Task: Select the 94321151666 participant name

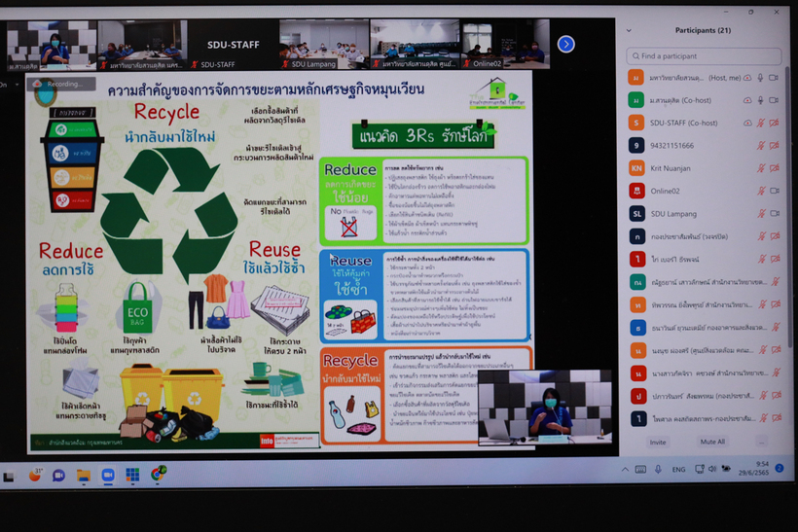Action: 671,146
